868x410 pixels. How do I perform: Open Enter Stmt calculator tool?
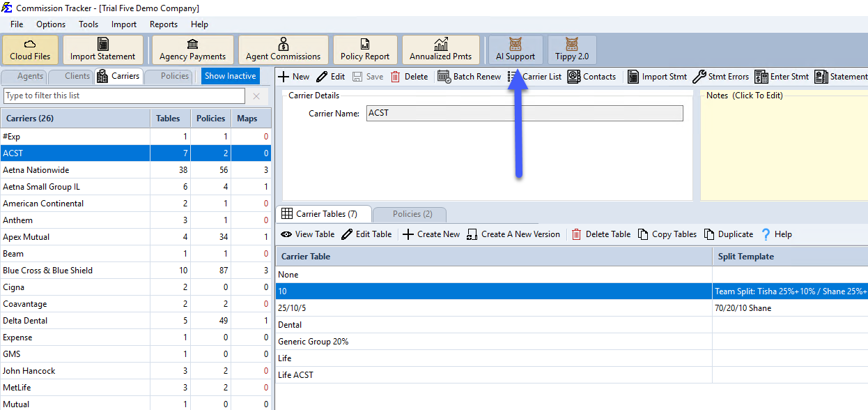[x=782, y=77]
